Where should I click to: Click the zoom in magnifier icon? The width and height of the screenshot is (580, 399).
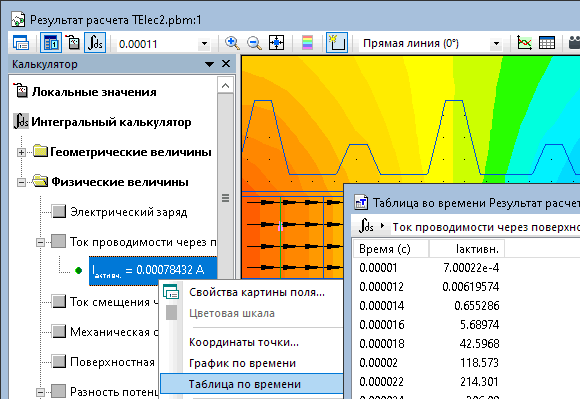tap(232, 43)
